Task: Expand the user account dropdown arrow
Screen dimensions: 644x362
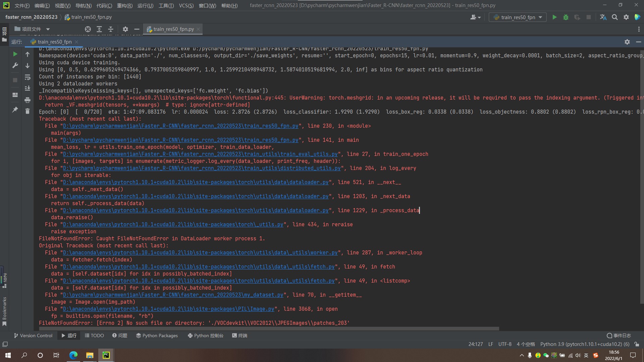Action: tap(479, 17)
